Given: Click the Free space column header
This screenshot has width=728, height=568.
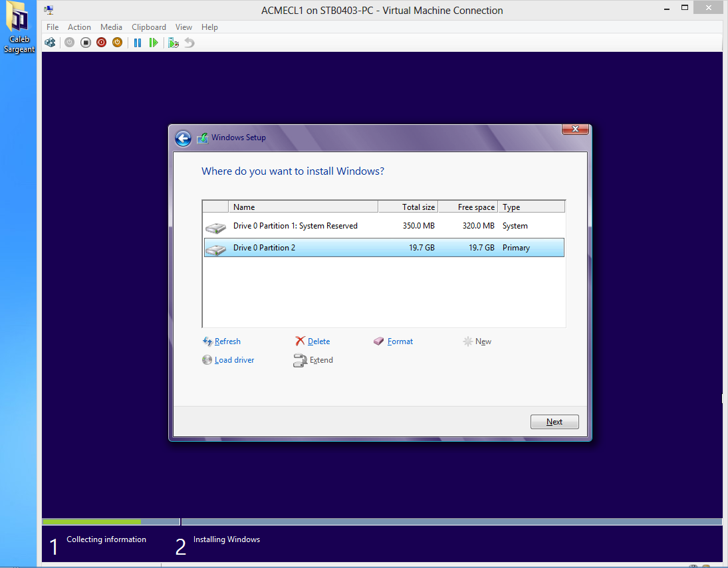Looking at the screenshot, I should [x=468, y=207].
